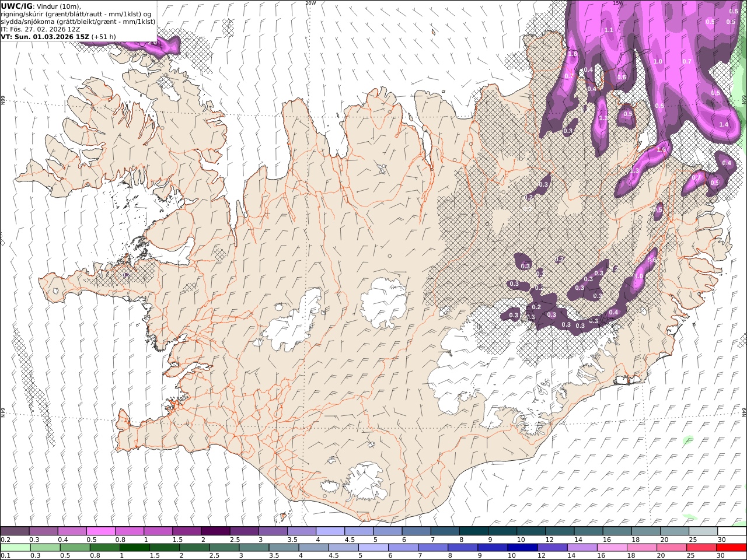
Task: Click 'IT: Fös. 27. 02. 2026 12Z' init time
Action: (x=41, y=29)
